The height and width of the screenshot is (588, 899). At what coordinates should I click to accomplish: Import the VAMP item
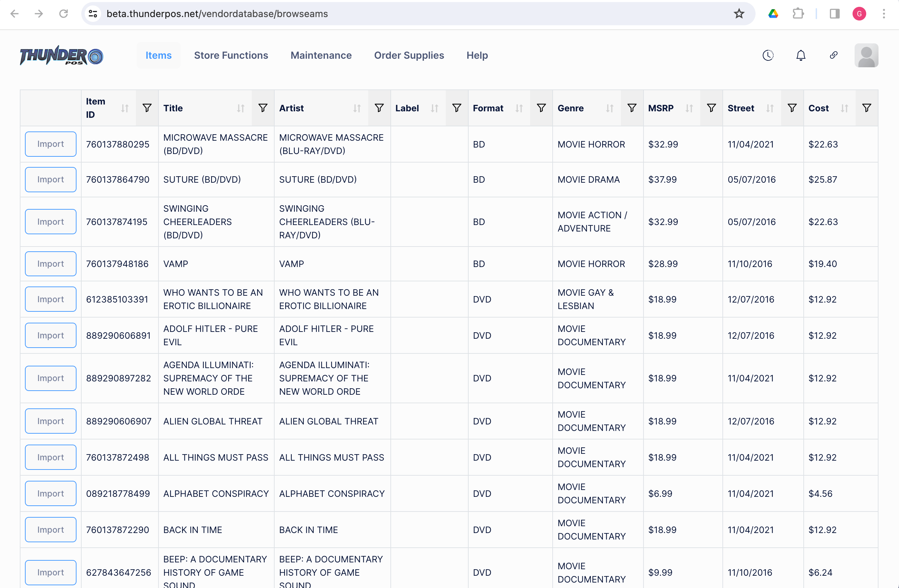pos(51,264)
